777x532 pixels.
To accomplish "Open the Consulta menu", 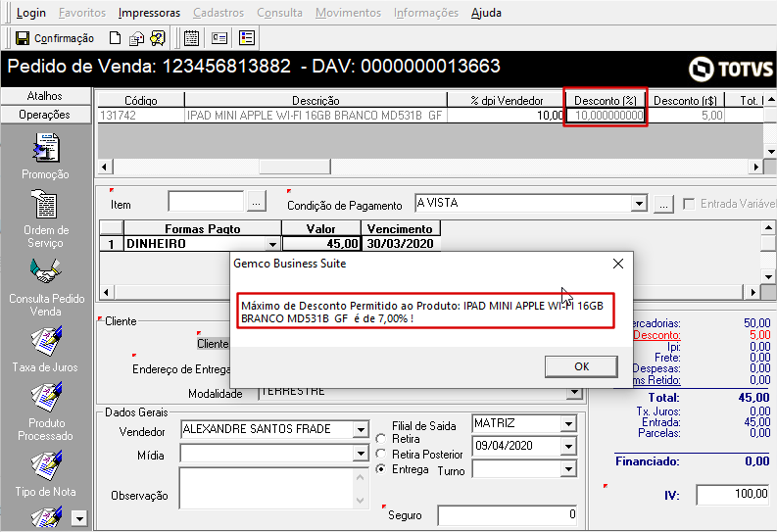I will click(x=279, y=13).
